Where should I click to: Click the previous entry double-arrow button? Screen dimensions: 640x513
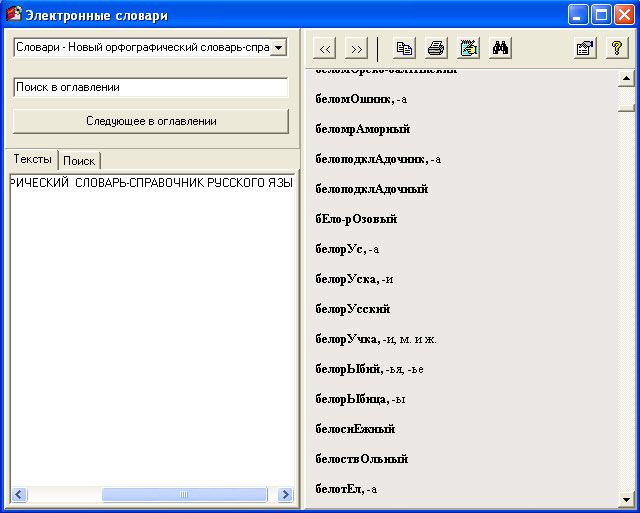point(325,48)
